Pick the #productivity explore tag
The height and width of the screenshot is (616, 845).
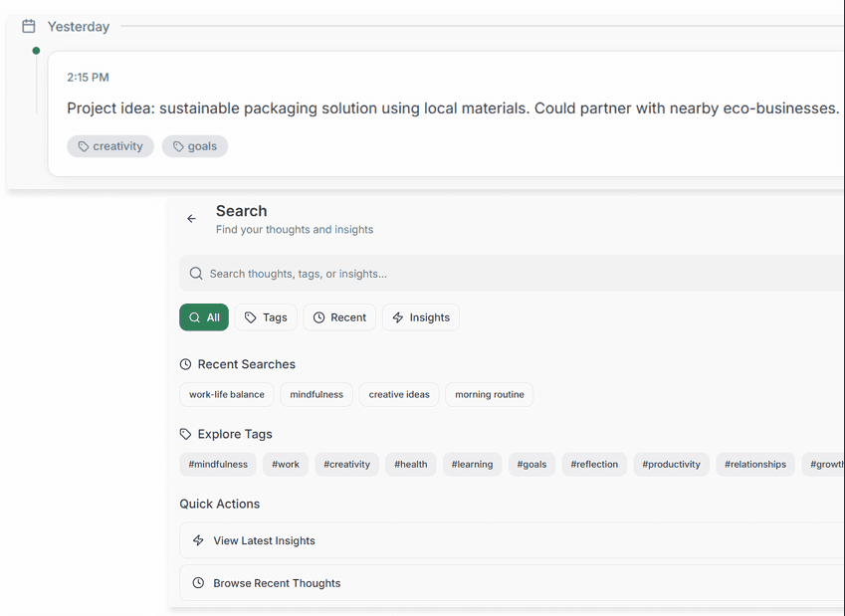[x=671, y=465]
